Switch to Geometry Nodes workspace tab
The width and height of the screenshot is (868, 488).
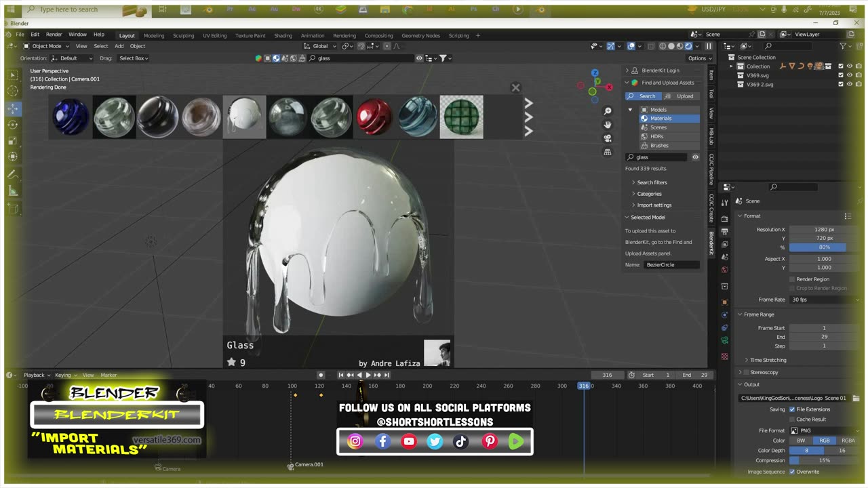(420, 35)
